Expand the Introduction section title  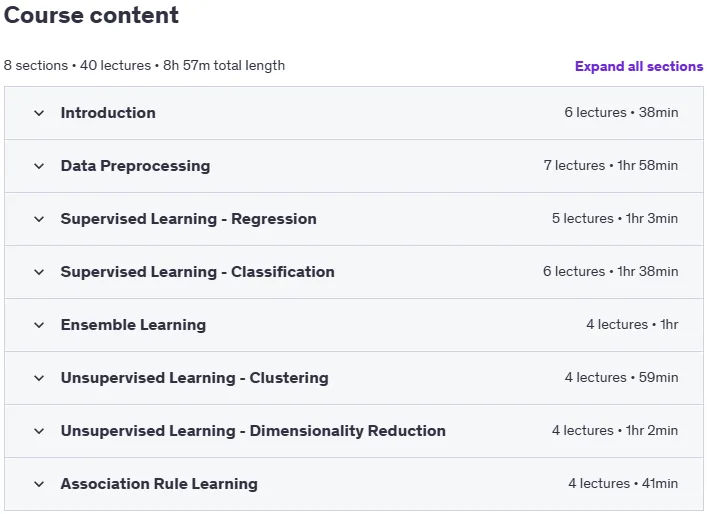coord(108,113)
